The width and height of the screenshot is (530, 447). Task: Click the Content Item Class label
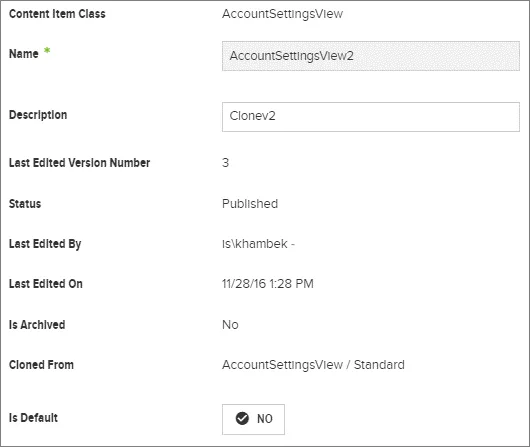(x=57, y=14)
